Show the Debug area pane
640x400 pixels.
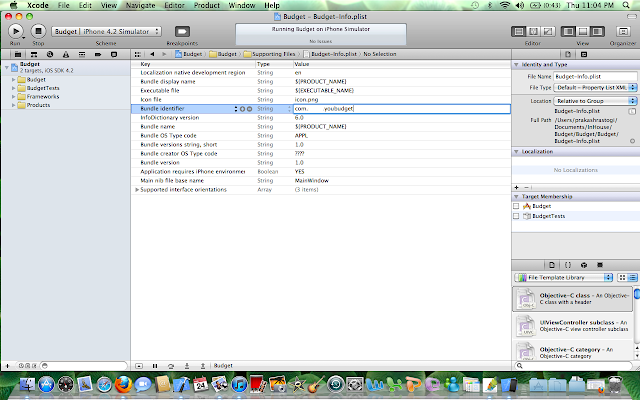click(583, 31)
